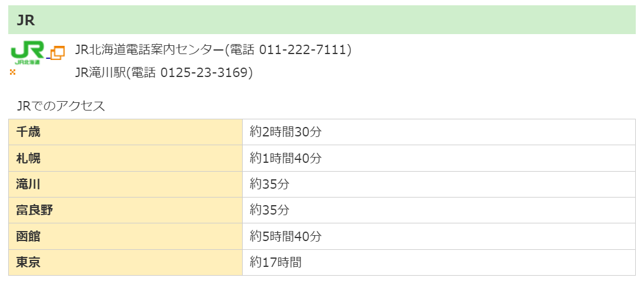Screen dimensions: 644x291
Task: Select the 函館 row header
Action: point(125,236)
